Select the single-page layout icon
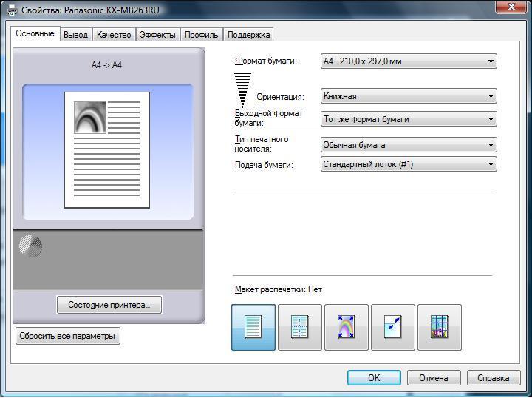532x398 pixels. (253, 327)
